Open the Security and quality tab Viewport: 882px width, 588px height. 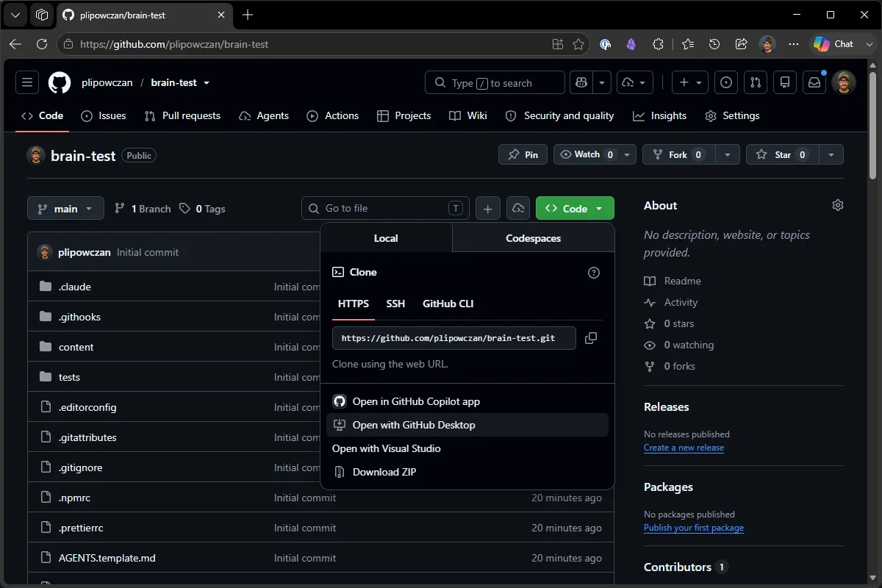click(560, 115)
